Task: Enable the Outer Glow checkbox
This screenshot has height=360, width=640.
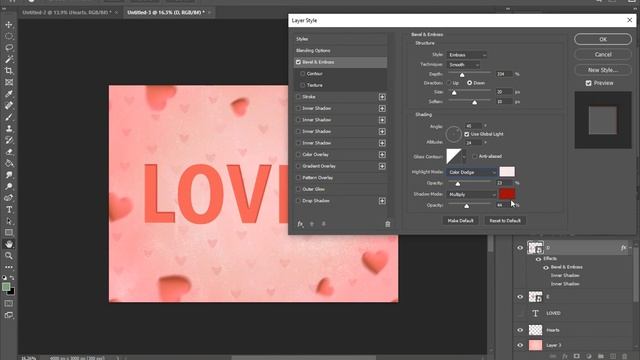Action: [x=298, y=189]
